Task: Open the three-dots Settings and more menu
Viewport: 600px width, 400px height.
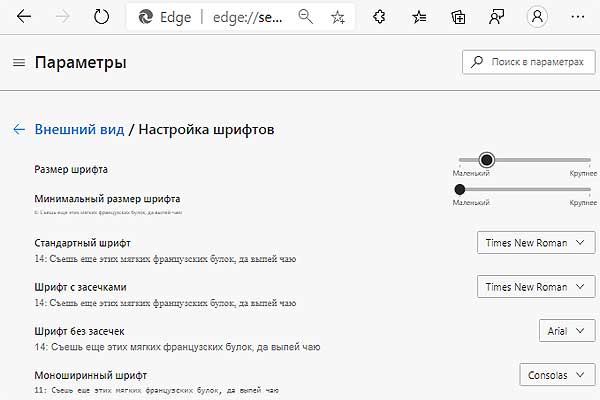Action: coord(577,17)
